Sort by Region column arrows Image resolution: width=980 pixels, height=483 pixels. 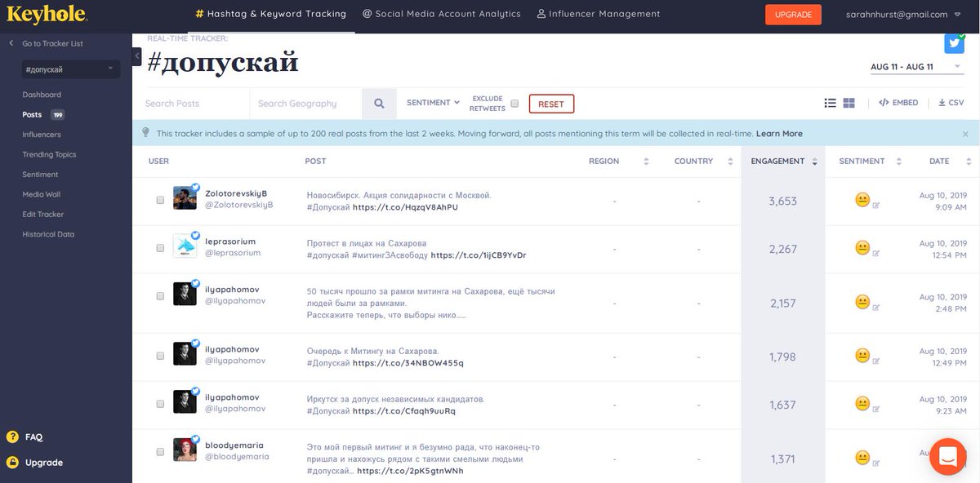point(645,162)
